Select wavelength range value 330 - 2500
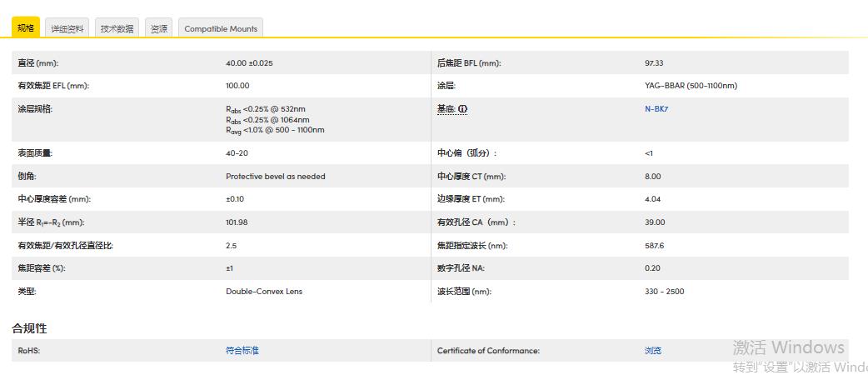 (x=664, y=292)
